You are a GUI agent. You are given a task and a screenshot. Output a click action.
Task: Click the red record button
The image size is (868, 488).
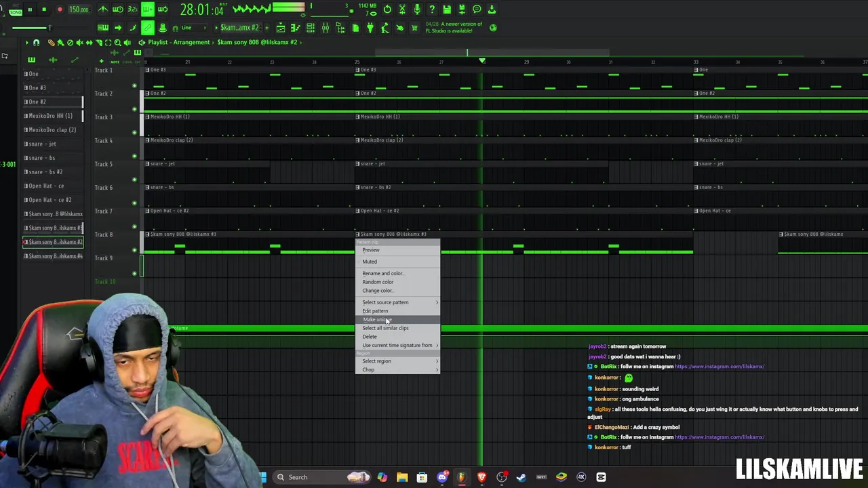pos(60,9)
